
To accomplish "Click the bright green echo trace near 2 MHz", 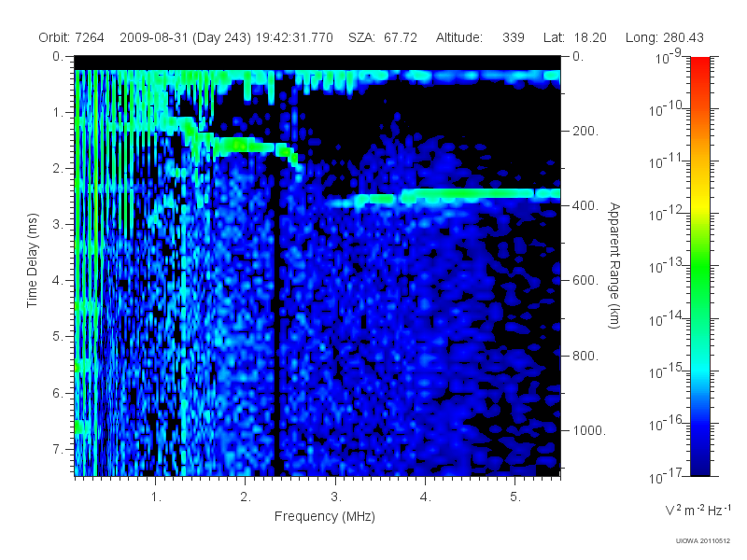I will click(244, 145).
